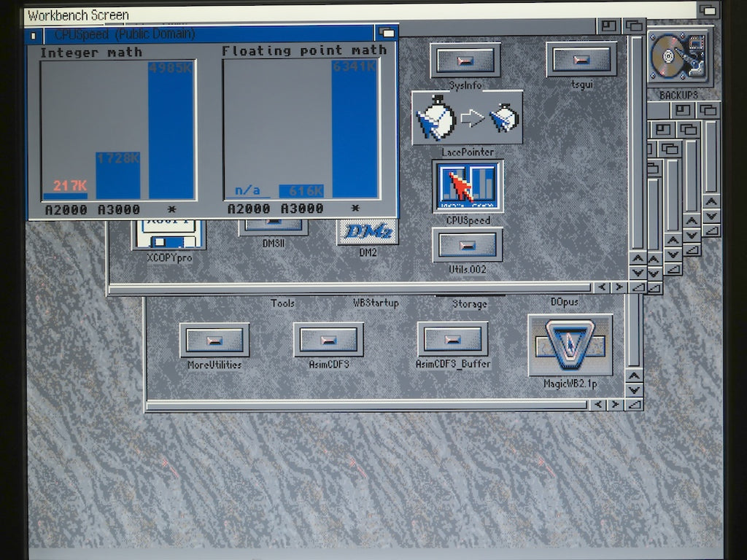This screenshot has width=747, height=560.
Task: Open the SysInfo drawer icon
Action: 465,61
